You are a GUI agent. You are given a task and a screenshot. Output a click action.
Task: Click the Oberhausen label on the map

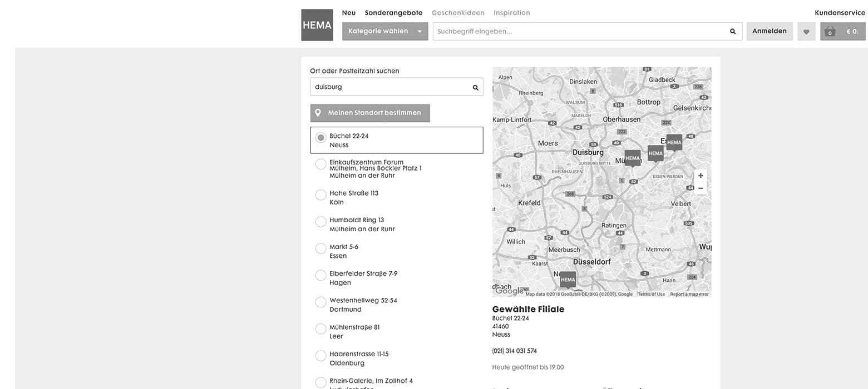click(622, 119)
